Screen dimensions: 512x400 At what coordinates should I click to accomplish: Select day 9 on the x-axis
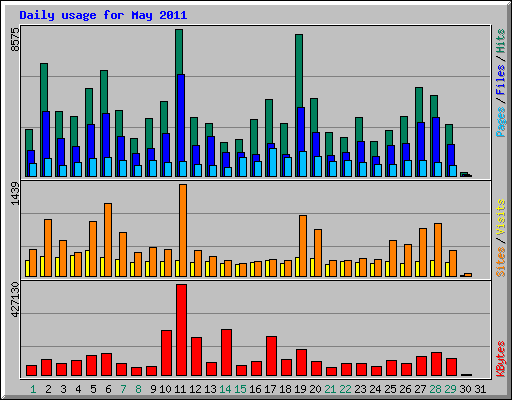click(x=153, y=389)
